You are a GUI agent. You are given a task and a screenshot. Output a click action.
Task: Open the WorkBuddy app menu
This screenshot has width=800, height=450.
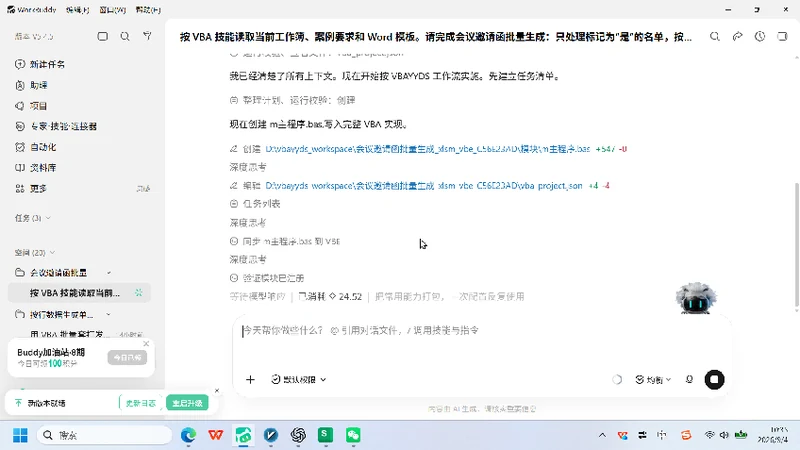(32, 10)
